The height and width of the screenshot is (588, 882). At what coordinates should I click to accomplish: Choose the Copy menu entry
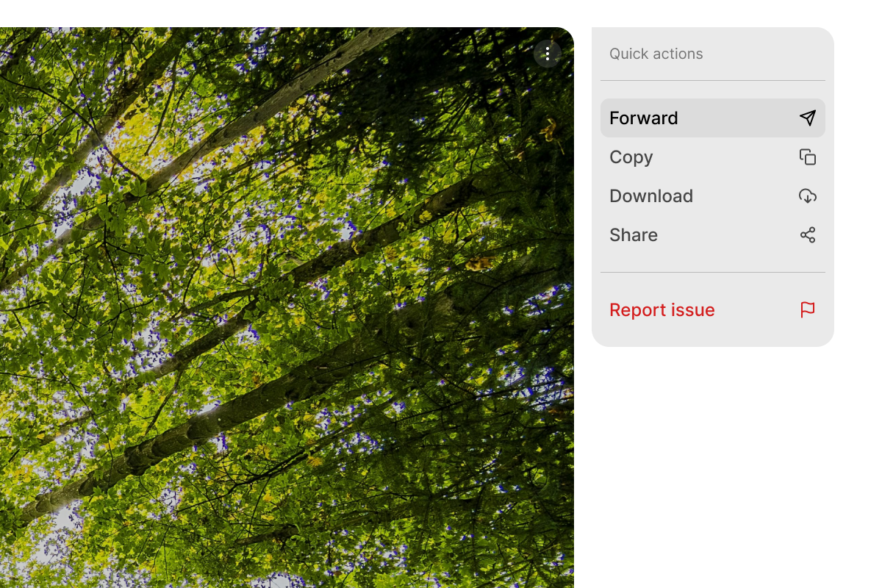713,157
